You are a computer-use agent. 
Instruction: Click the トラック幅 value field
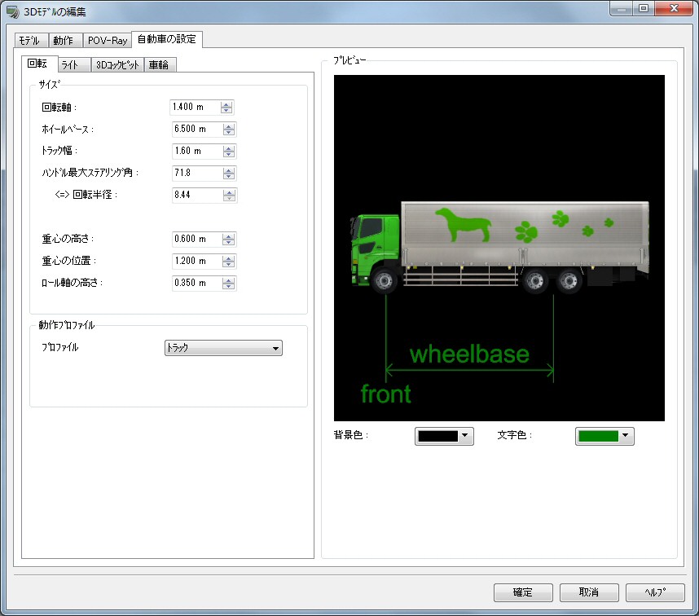pyautogui.click(x=197, y=151)
